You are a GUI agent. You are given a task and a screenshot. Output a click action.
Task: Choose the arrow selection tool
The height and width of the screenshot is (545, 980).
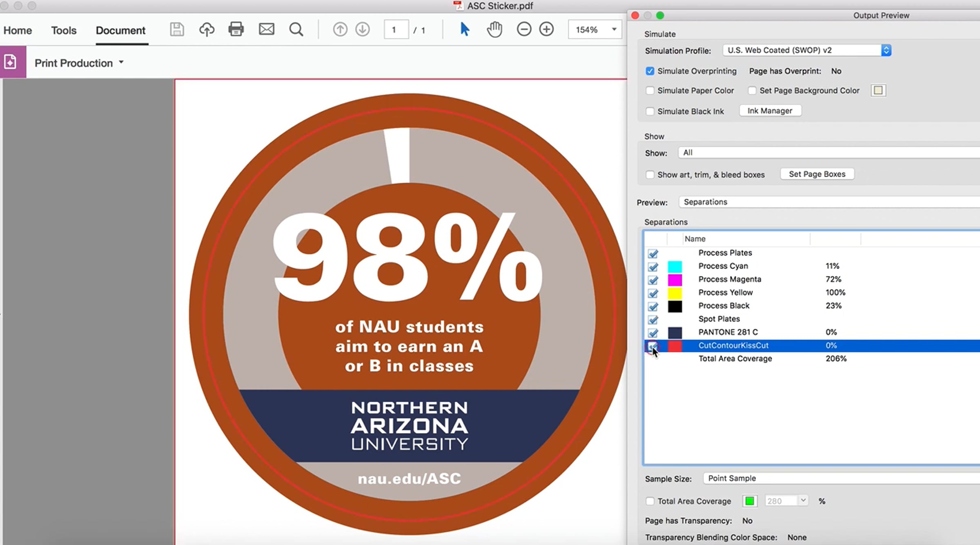click(x=465, y=29)
